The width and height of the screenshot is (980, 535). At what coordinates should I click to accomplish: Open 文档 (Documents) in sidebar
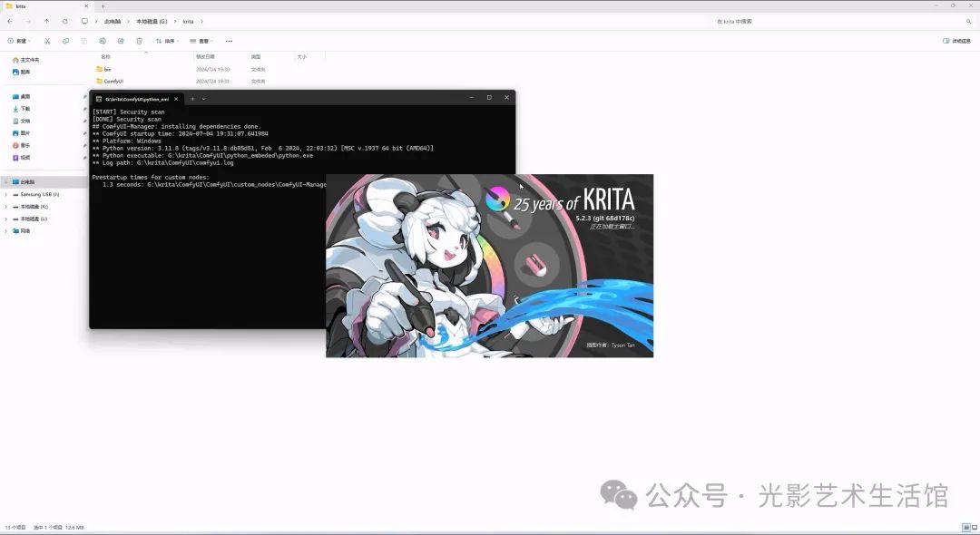pos(21,122)
